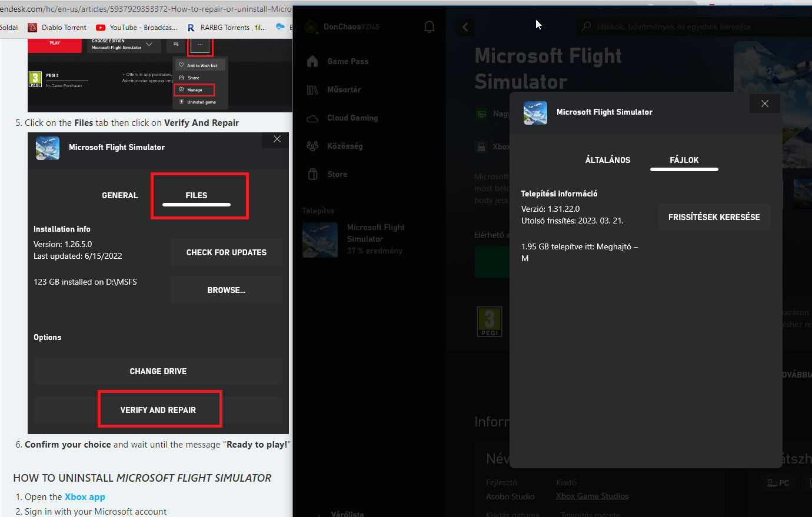Select installed Microsoft Flight Simulator thumbnail
Viewport: 812px width, 517px height.
coord(320,240)
